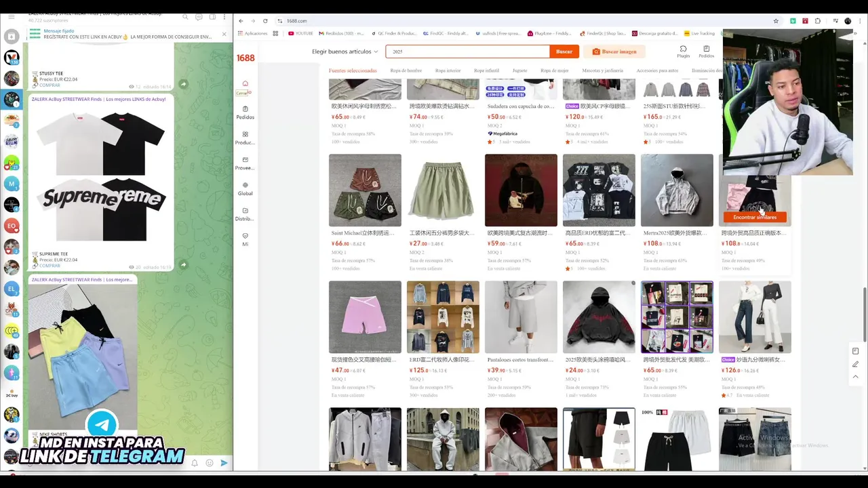Select the Accesorios para autos tab
Screen dimensions: 868x488
coord(657,70)
